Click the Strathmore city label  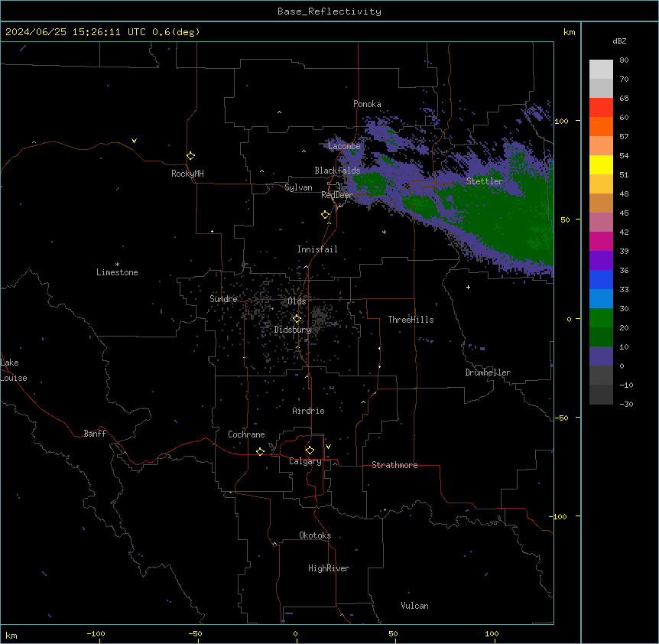[x=394, y=465]
